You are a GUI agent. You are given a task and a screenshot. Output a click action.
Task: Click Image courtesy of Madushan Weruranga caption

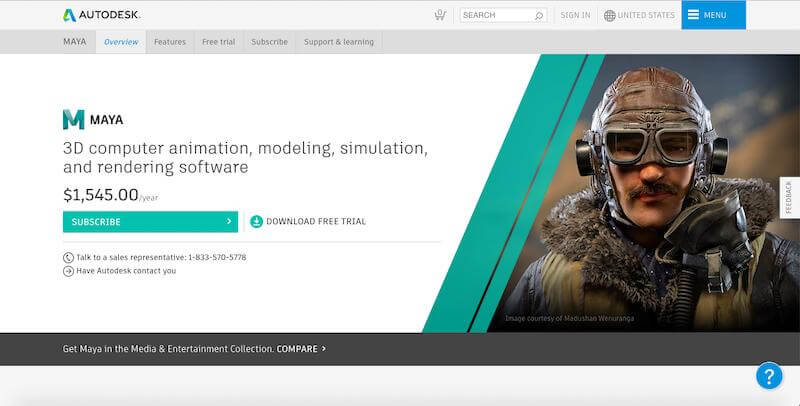click(569, 318)
